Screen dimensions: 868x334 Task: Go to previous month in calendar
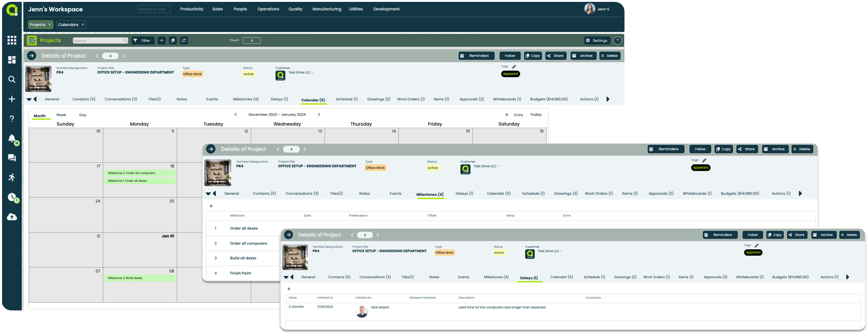(236, 115)
